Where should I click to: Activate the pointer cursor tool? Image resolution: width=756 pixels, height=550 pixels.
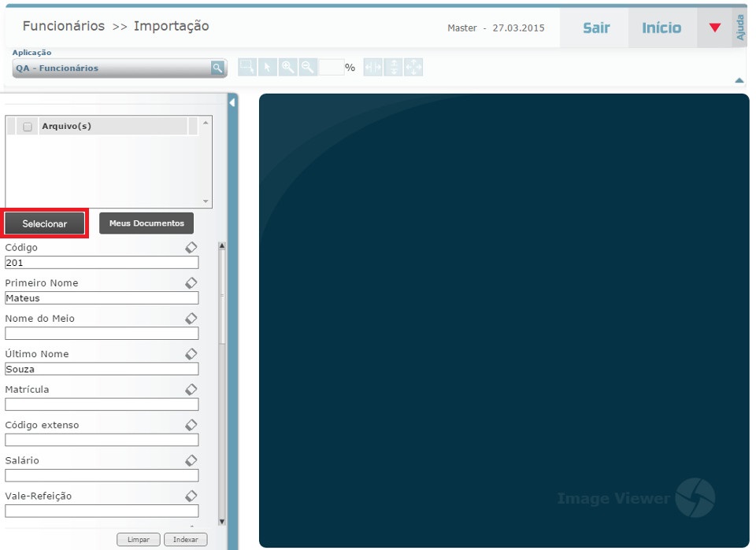click(x=267, y=68)
